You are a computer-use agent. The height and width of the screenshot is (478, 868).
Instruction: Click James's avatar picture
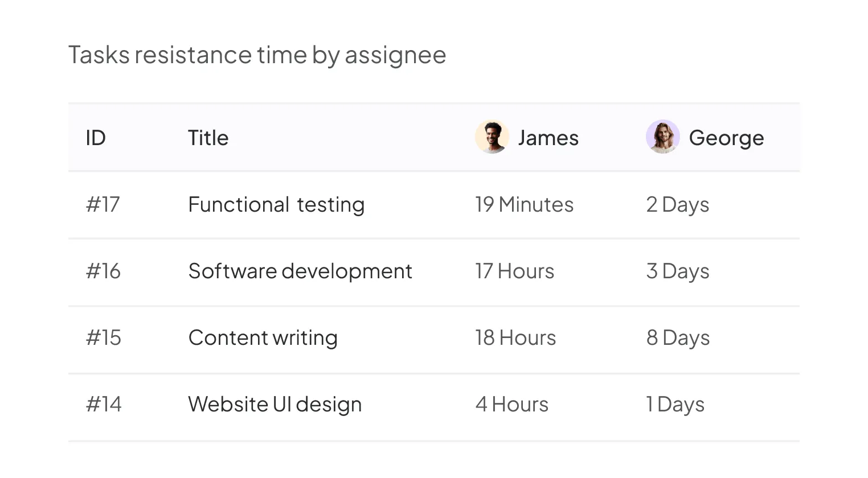coord(492,137)
